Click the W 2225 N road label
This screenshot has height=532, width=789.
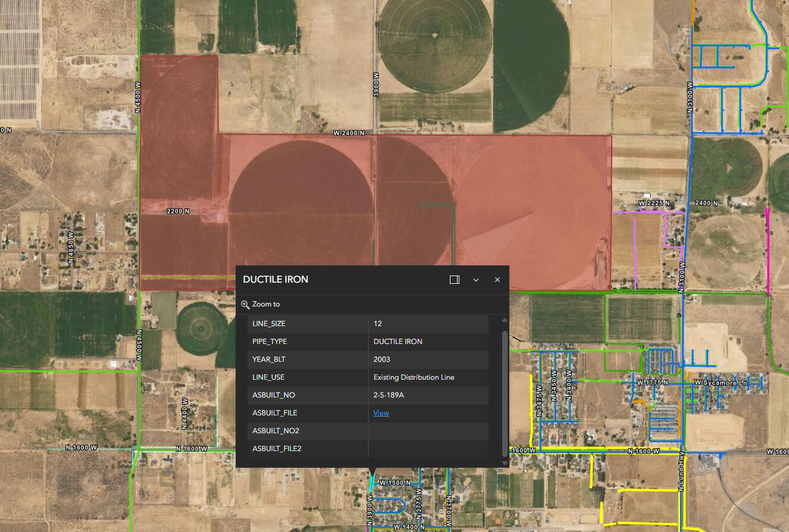[x=654, y=204]
